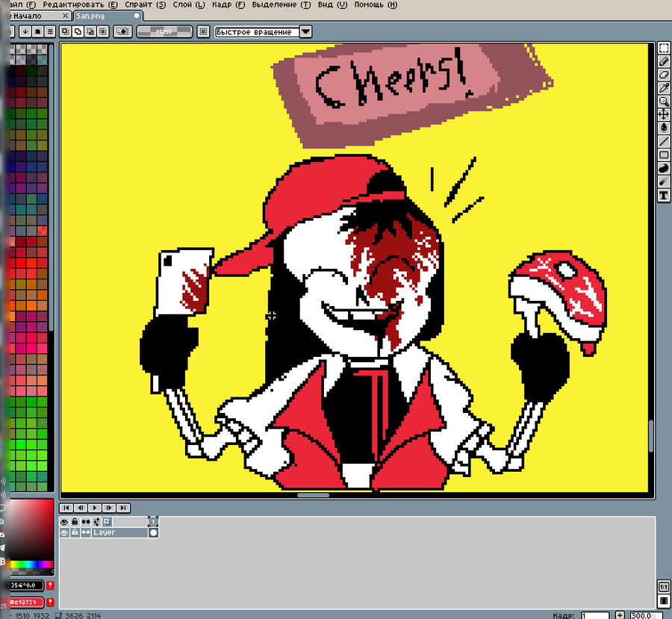Switch to the San.png tab
The height and width of the screenshot is (619, 672).
(107, 16)
